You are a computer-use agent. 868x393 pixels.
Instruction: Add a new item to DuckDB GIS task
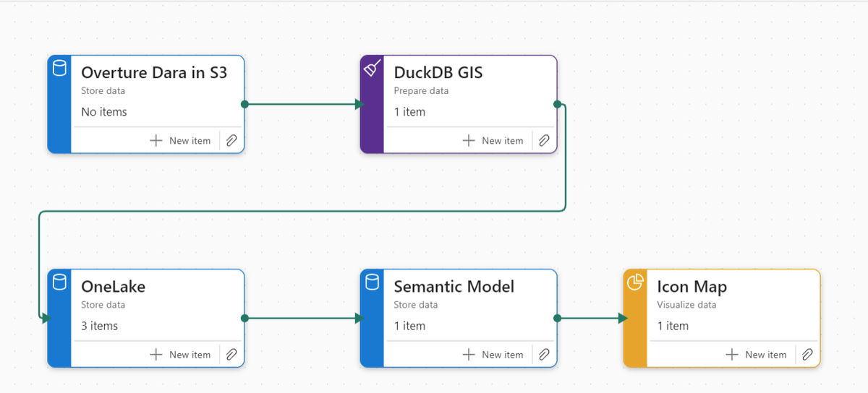[493, 141]
